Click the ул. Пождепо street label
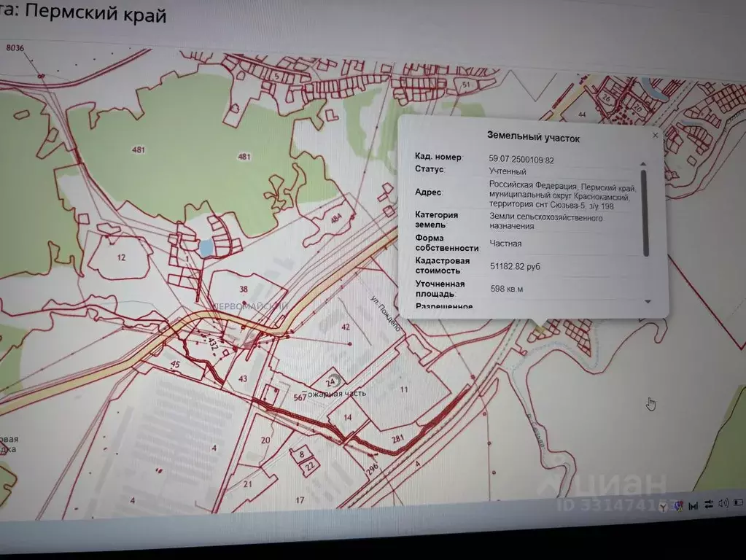746x560 pixels. tap(385, 313)
